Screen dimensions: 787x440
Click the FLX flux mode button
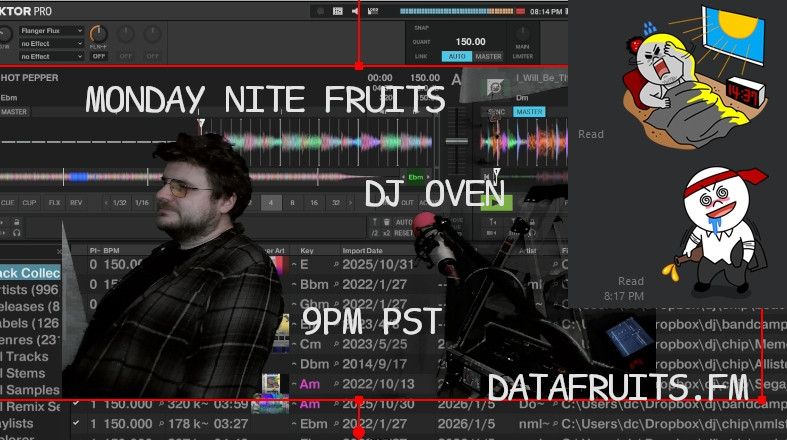point(54,203)
